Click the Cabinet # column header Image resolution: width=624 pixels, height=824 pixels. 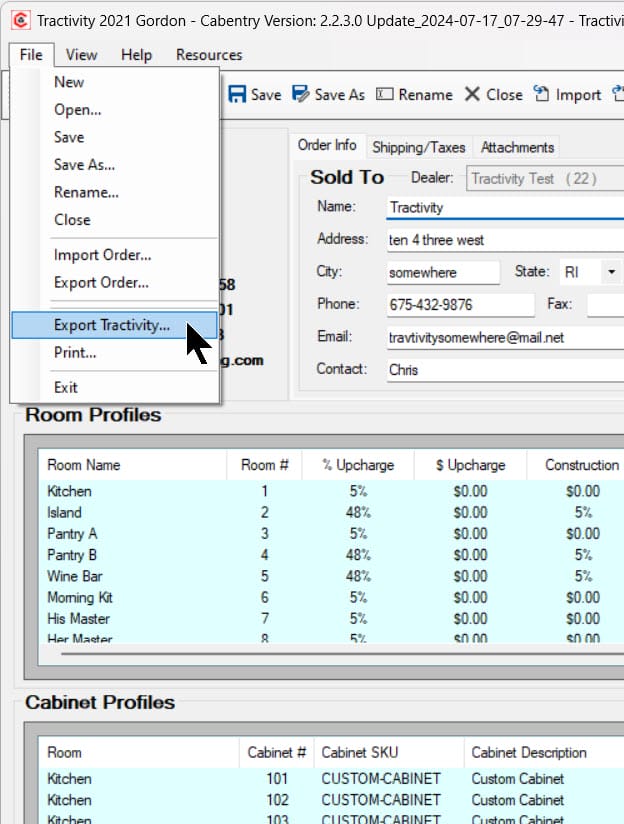click(277, 753)
